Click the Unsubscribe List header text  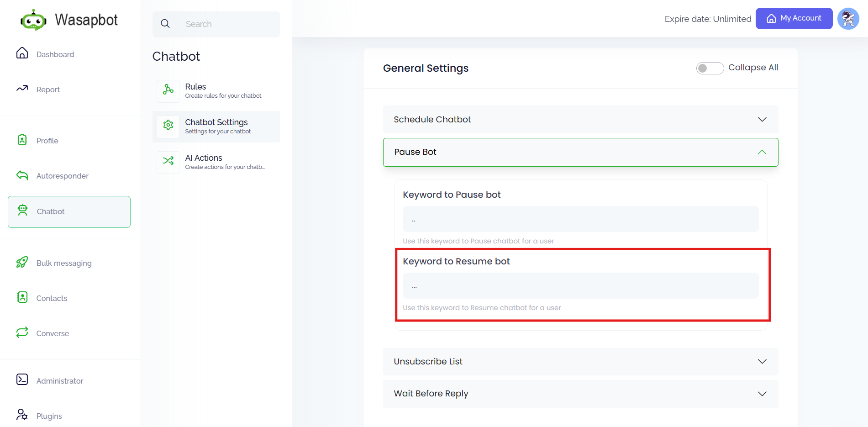(x=428, y=361)
